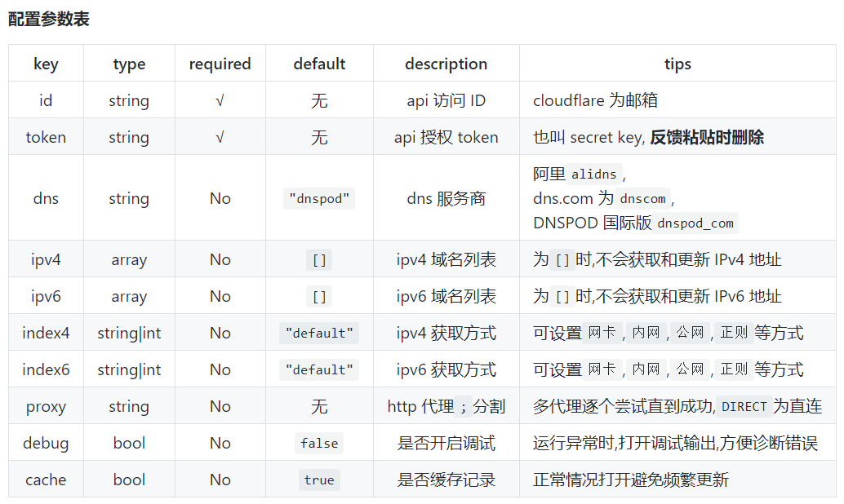Click '内网' code in index6 row
Screen dimensions: 844x504
click(646, 369)
